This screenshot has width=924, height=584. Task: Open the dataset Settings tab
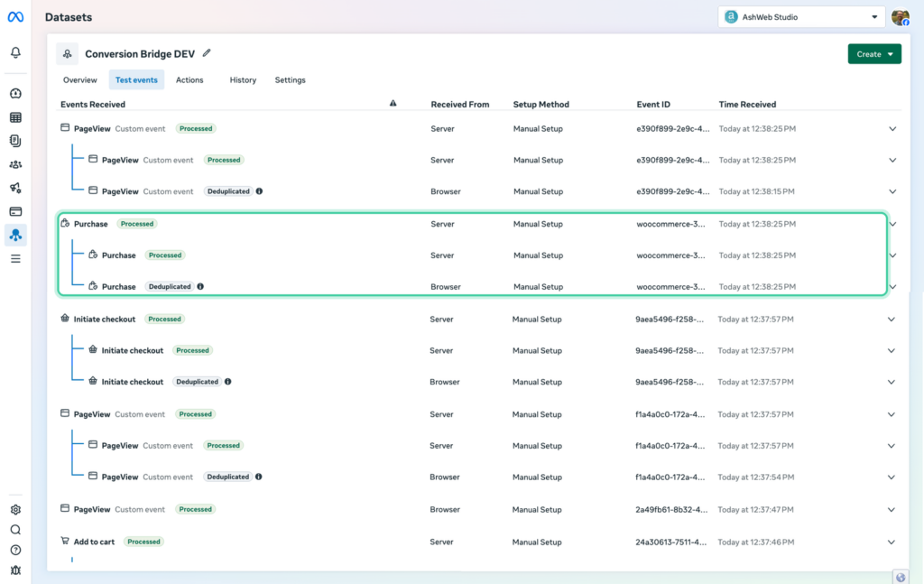[x=290, y=79]
